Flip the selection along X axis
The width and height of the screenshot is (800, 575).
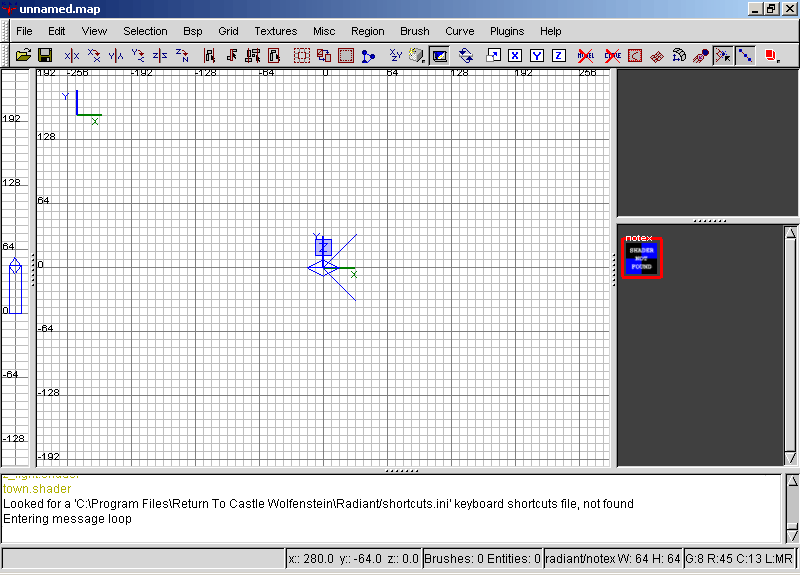click(71, 55)
